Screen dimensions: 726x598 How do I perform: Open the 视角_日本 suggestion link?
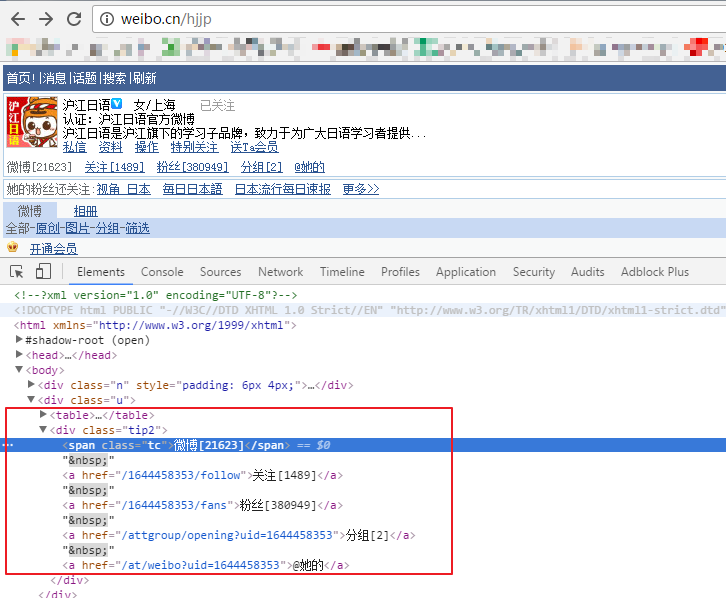124,189
